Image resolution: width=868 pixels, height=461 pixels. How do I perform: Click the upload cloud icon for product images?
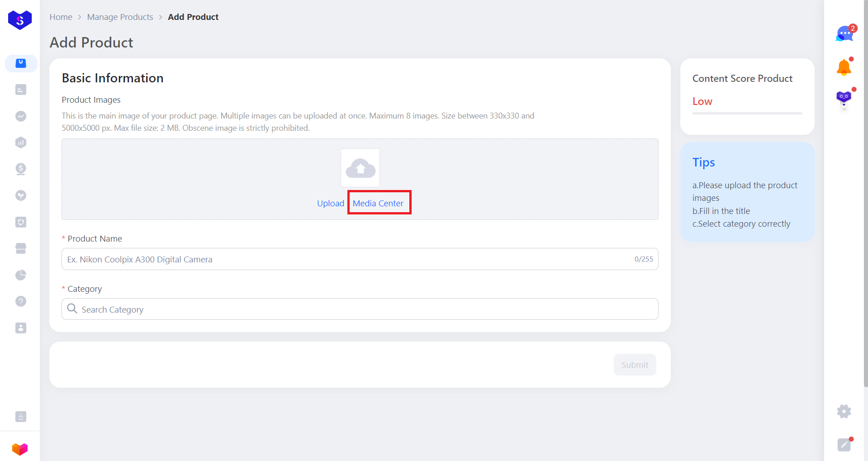pos(360,168)
